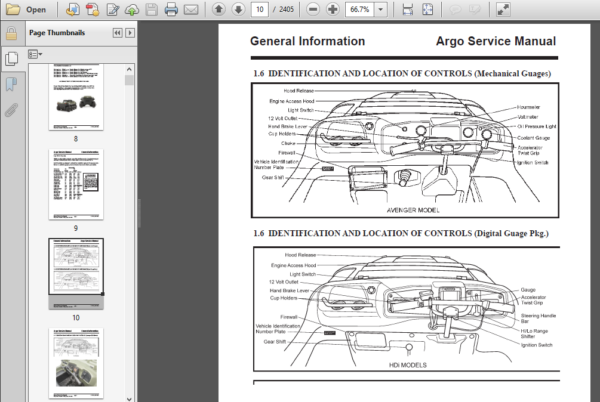The width and height of the screenshot is (600, 402).
Task: Select the page 11 thumbnail with the colour photo
Action: [76, 363]
